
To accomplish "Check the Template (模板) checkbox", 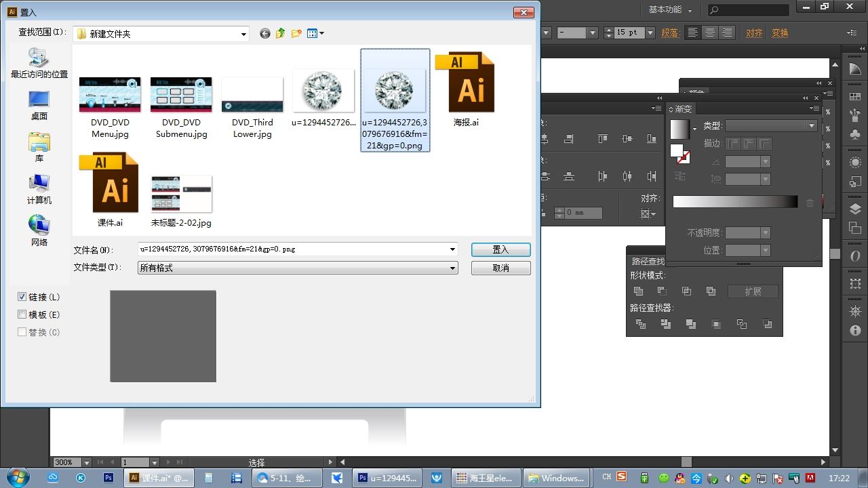I will coord(22,314).
